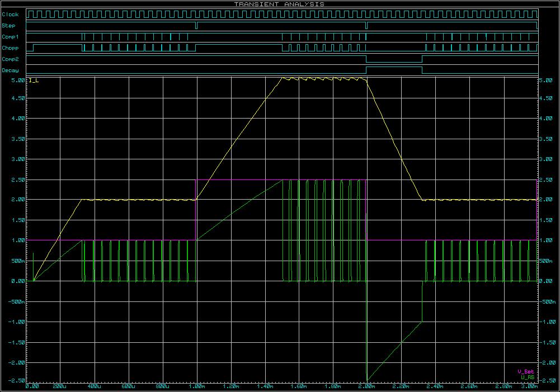
Task: Click the TRANSIENT ANALYSIS graph title
Action: (x=279, y=4)
